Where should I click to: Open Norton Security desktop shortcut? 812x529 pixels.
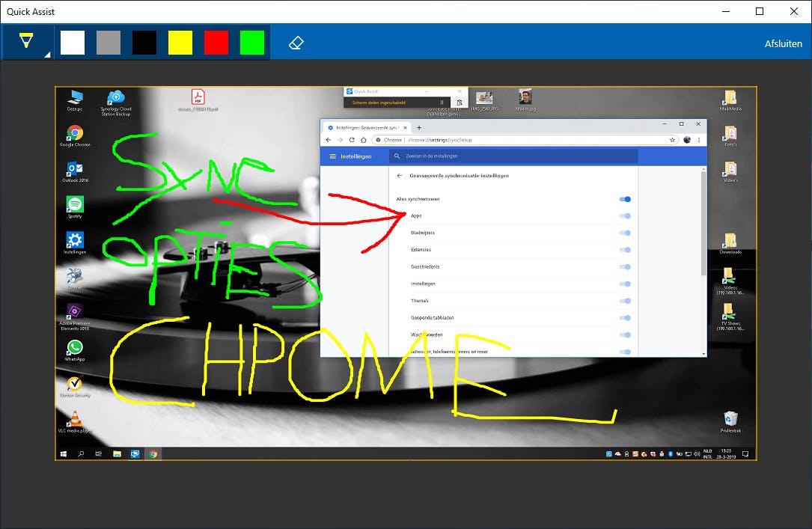click(75, 386)
